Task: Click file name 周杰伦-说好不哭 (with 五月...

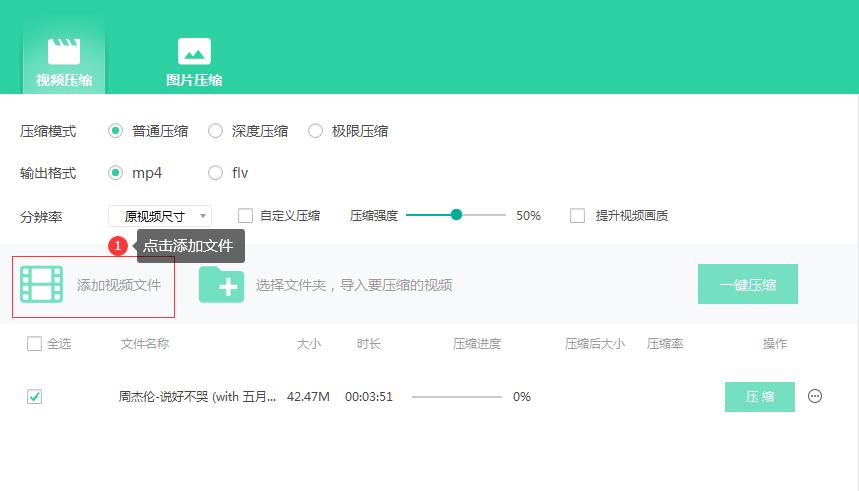Action: pos(197,397)
